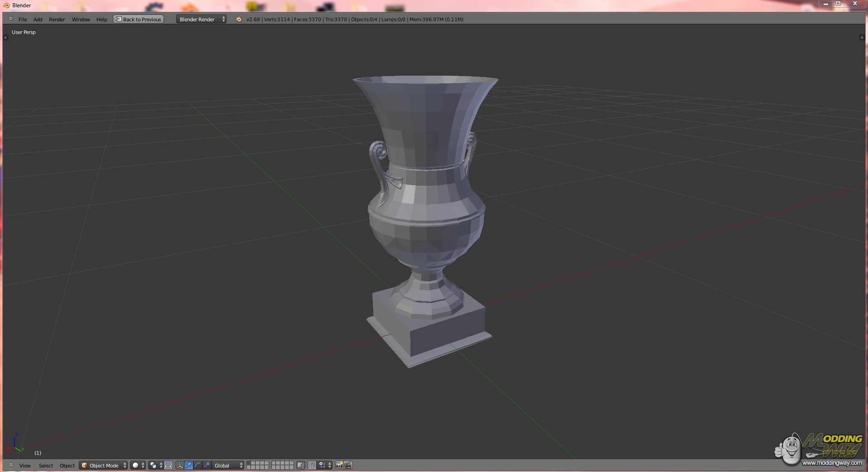Select the rotate manipulator arc icon
868x472 pixels.
[x=198, y=465]
